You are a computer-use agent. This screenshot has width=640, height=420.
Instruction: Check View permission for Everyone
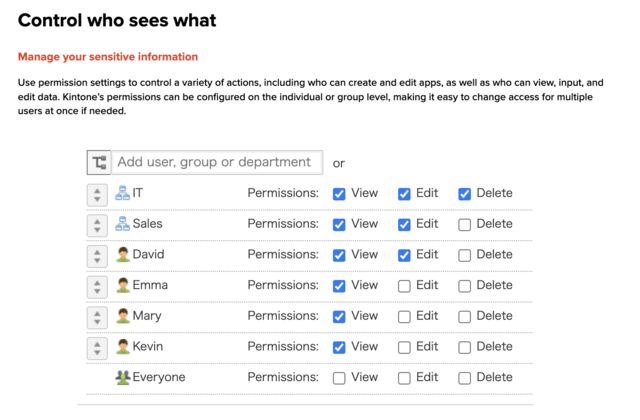[339, 378]
